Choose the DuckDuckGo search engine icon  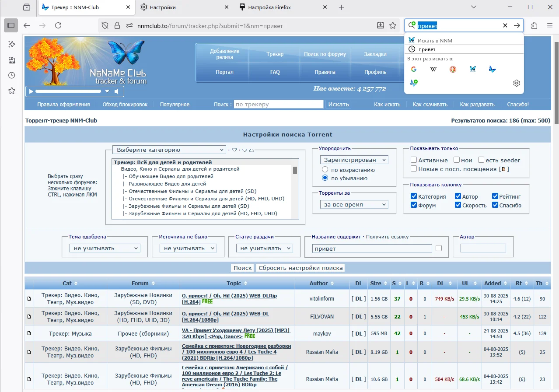(x=453, y=69)
